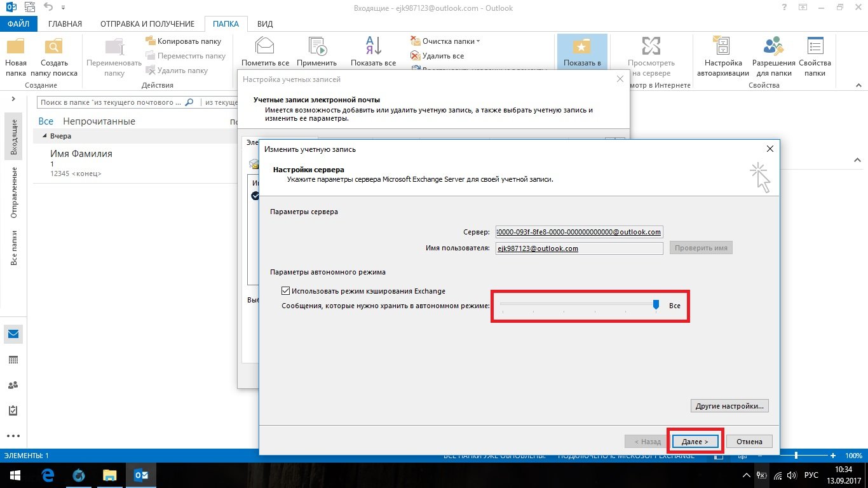Switch to the ВИД ribbon tab
This screenshot has width=868, height=488.
pos(265,24)
